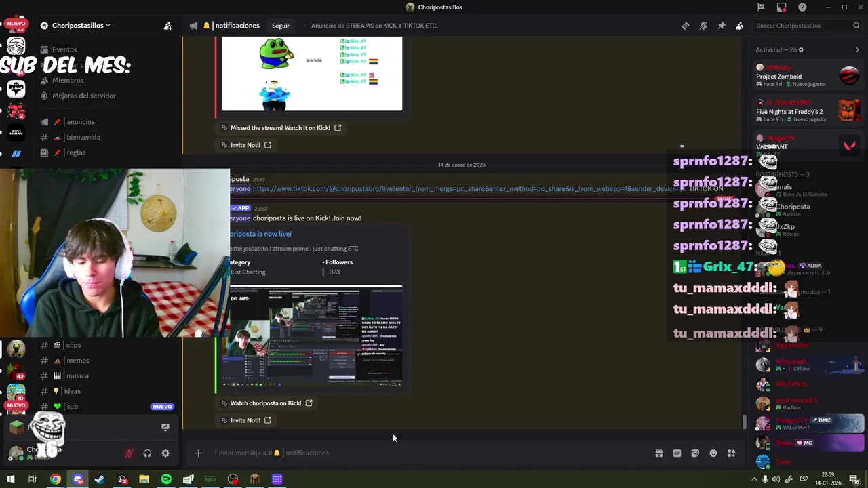The width and height of the screenshot is (868, 488).
Task: Open the help question mark icon
Action: tap(803, 7)
